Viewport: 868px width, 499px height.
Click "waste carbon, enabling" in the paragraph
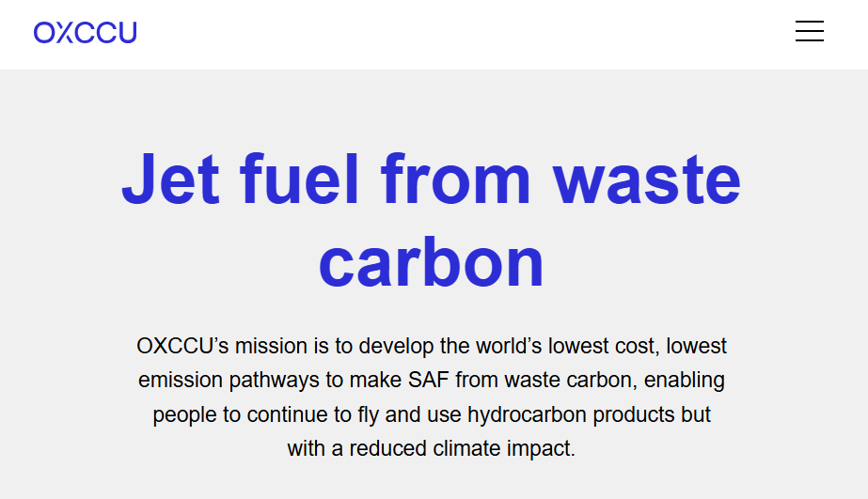(615, 381)
